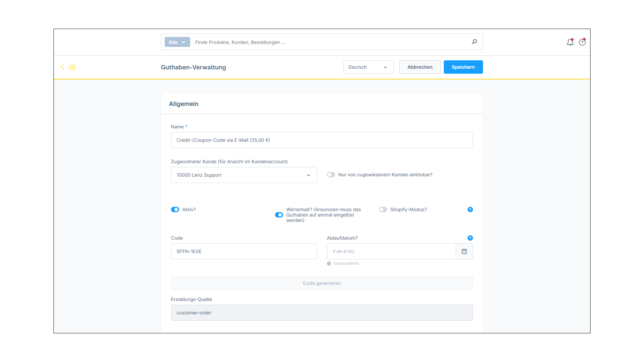The width and height of the screenshot is (644, 362).
Task: Click the search magnifier icon
Action: click(x=474, y=42)
